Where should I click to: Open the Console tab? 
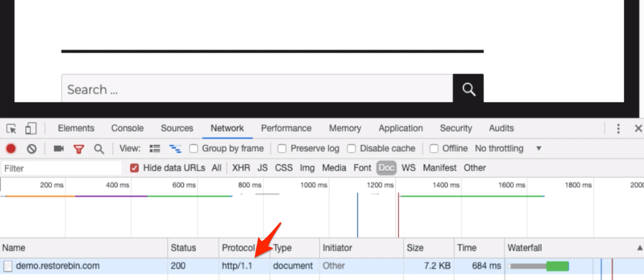128,129
